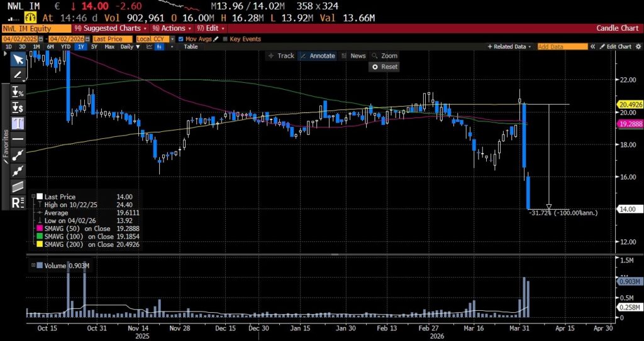
Task: Expand the Daily periodicity dropdown
Action: pos(130,46)
